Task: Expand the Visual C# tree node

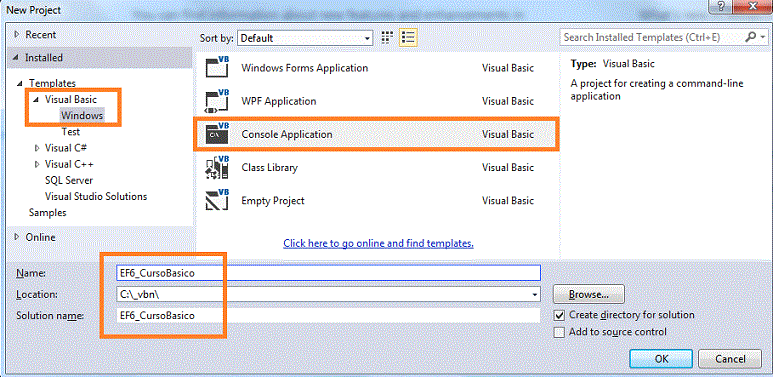Action: (37, 148)
